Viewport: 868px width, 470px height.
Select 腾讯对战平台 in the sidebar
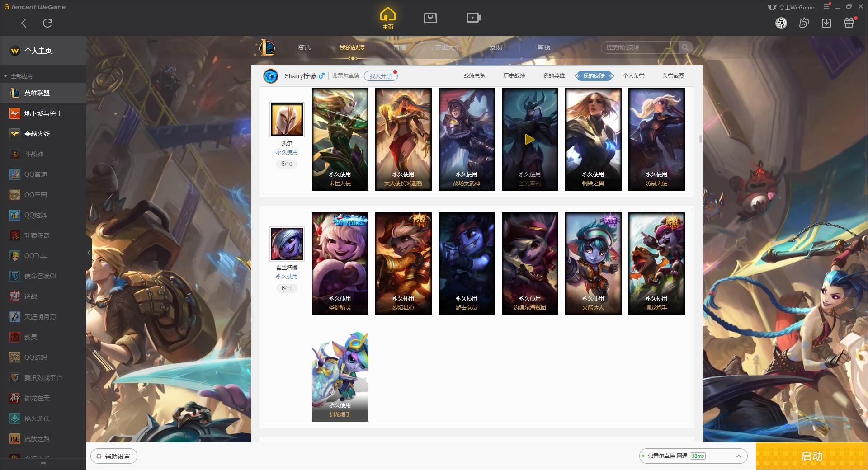[43, 378]
